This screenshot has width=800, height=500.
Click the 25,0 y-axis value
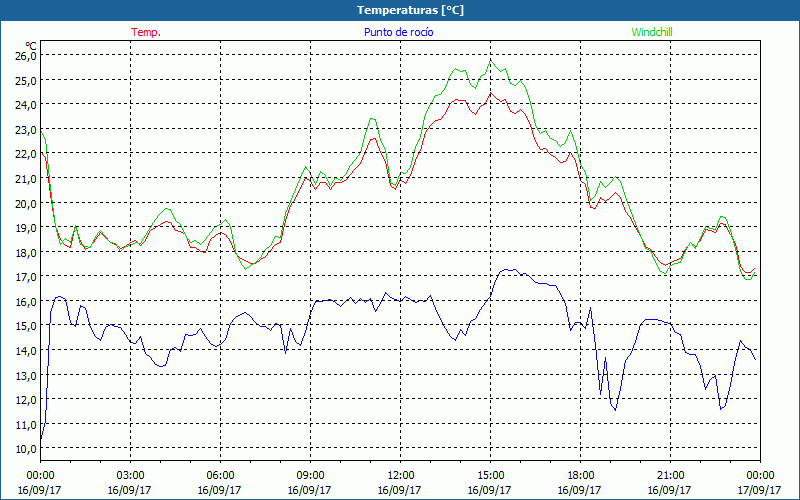(26, 80)
